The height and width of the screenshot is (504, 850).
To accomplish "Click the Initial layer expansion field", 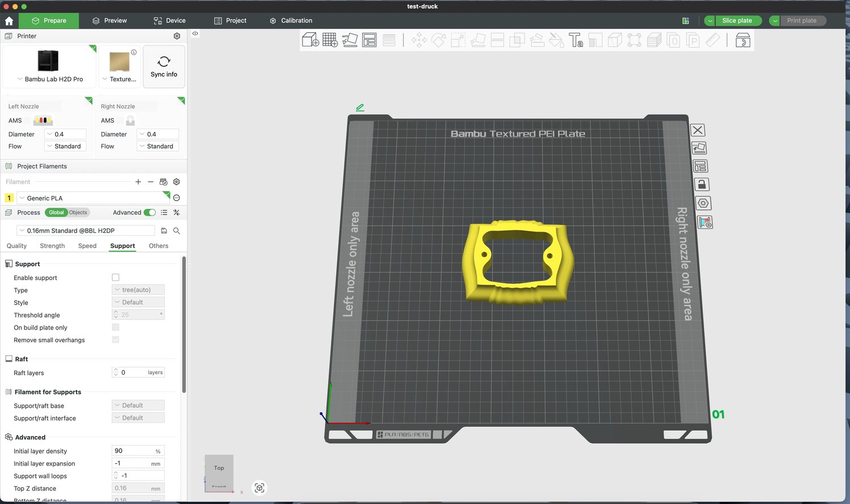I will pos(138,463).
